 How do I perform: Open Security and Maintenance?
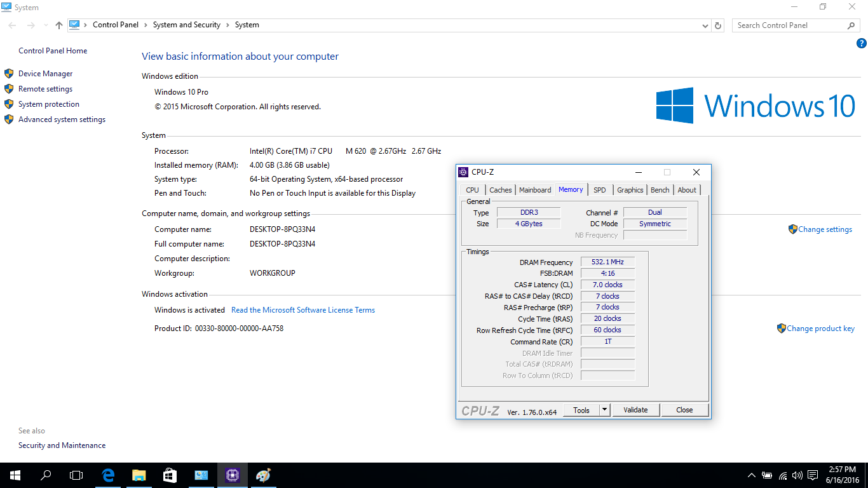(62, 445)
